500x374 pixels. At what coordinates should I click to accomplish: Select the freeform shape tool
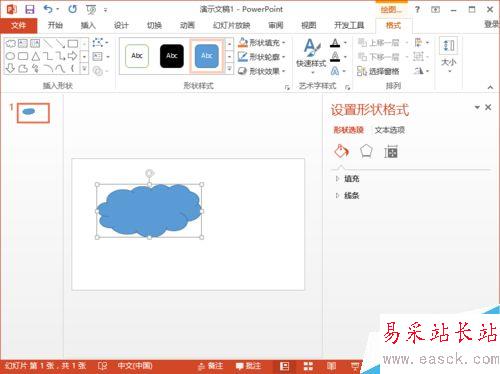(23, 68)
